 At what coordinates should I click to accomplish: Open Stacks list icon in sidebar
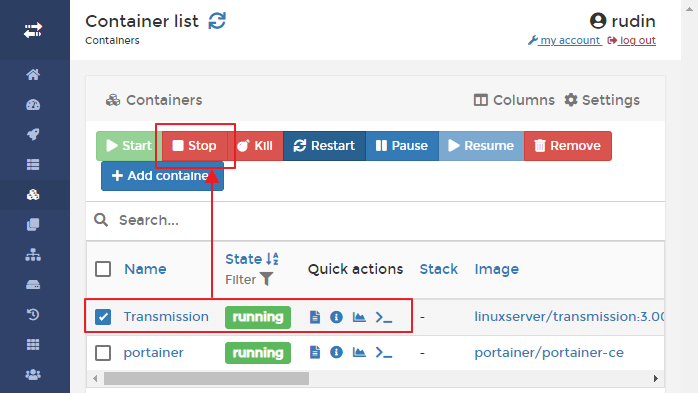click(x=33, y=165)
